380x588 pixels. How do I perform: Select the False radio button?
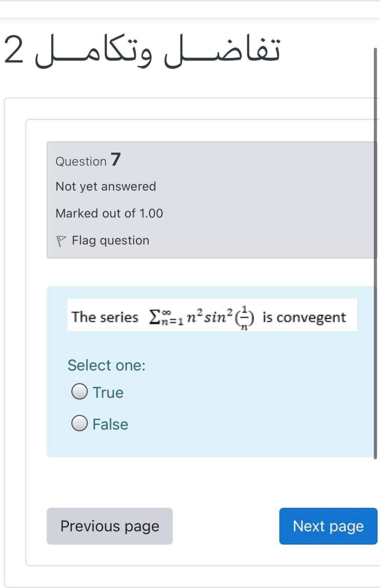tap(80, 423)
